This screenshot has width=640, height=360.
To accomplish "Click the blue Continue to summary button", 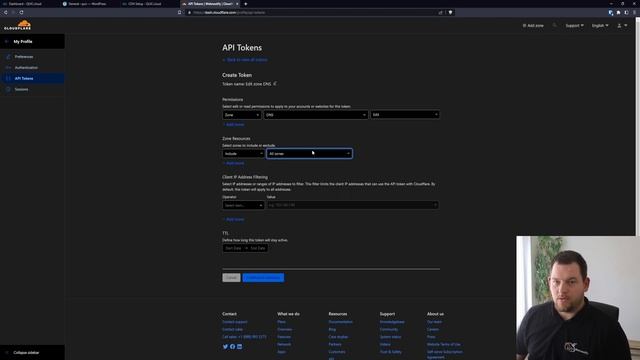I will (x=263, y=278).
